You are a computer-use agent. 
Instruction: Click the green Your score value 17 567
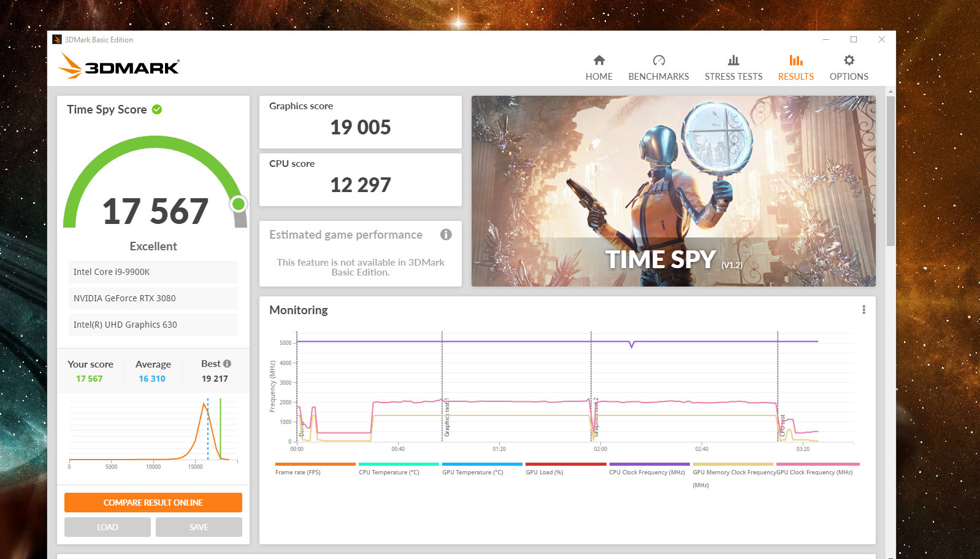tap(90, 379)
